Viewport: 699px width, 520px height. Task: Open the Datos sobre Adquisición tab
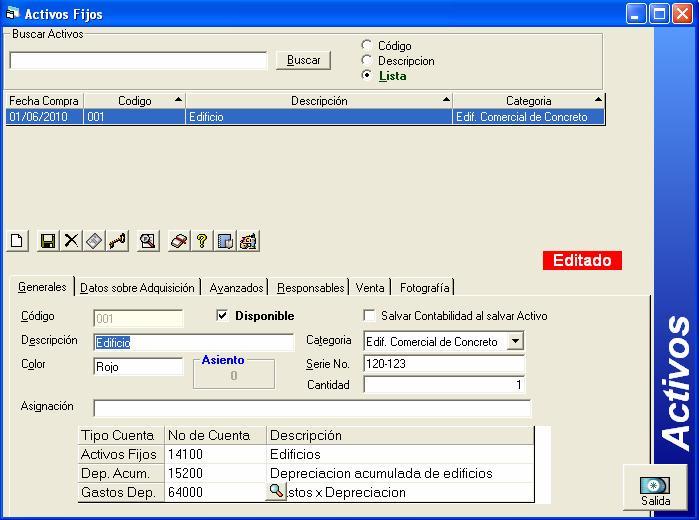point(137,288)
